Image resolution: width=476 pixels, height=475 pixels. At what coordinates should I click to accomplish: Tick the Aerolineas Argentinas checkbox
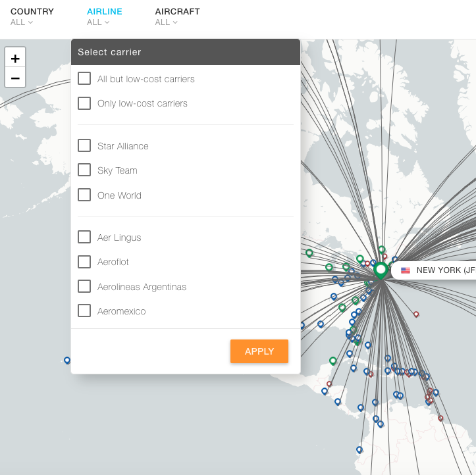(x=84, y=286)
